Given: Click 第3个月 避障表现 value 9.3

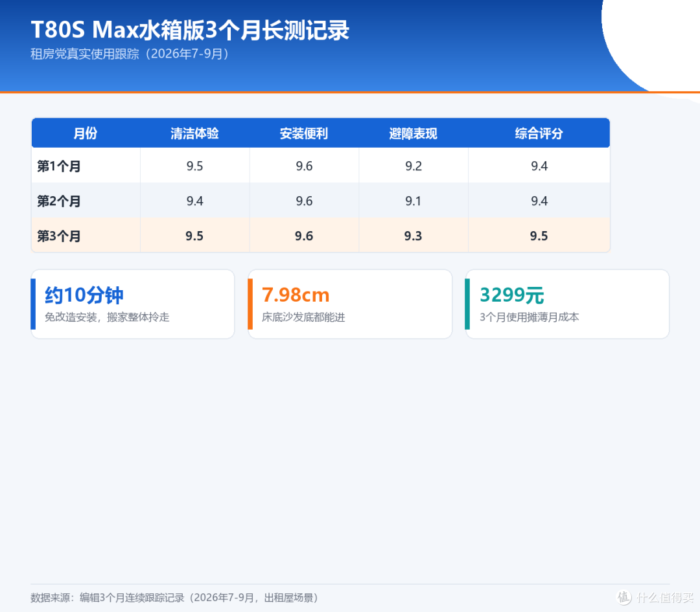Looking at the screenshot, I should [414, 236].
